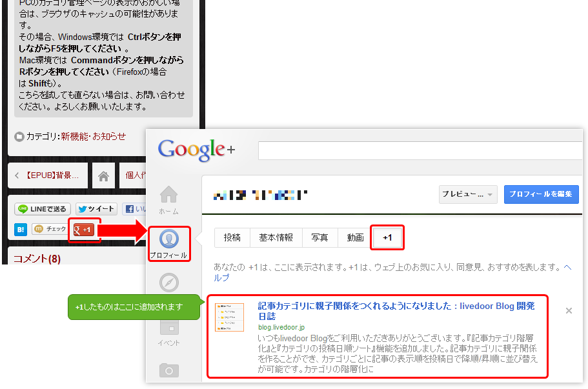Go to previous post 【EPUB】背景...
Screen dimensions: 588x389
coord(48,175)
